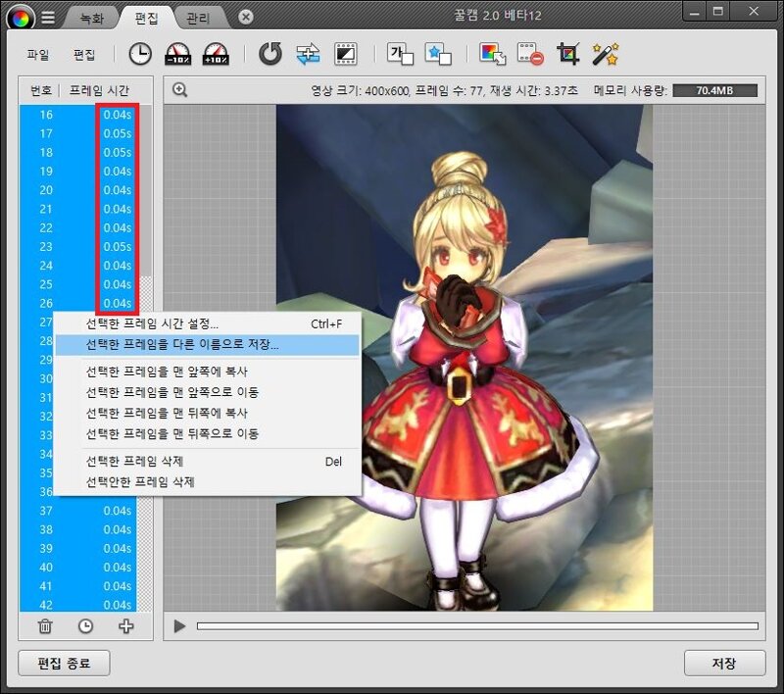The height and width of the screenshot is (694, 784).
Task: Select 선택한 프레임을 맨 뒤쪽으로 이동
Action: point(208,433)
